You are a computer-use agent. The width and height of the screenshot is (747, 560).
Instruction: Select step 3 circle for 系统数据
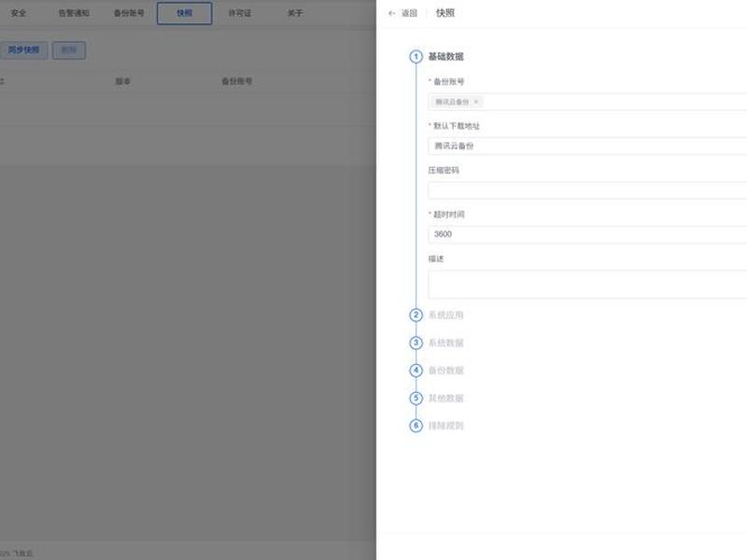click(416, 343)
